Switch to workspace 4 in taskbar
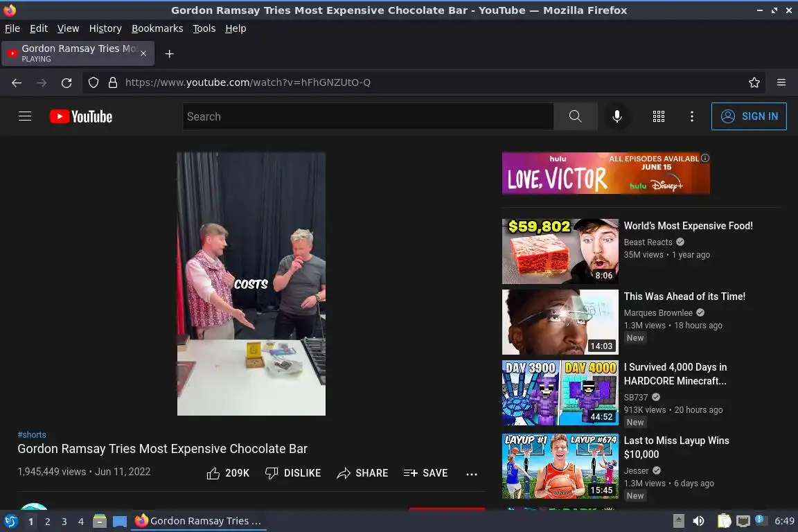This screenshot has width=798, height=532. tap(81, 522)
